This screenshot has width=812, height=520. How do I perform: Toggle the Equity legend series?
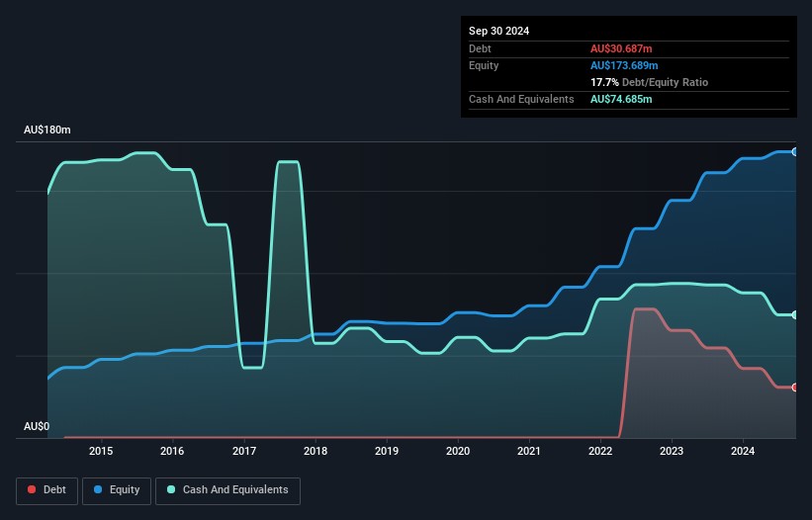click(118, 490)
